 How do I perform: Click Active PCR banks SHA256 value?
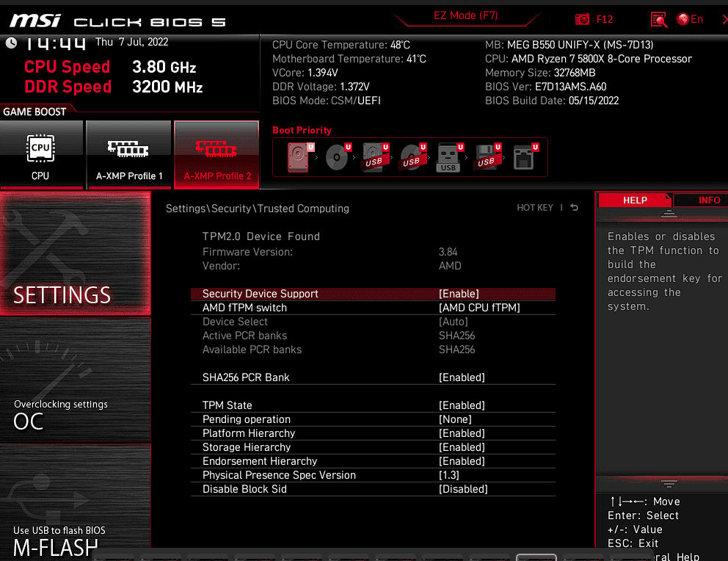coord(457,336)
